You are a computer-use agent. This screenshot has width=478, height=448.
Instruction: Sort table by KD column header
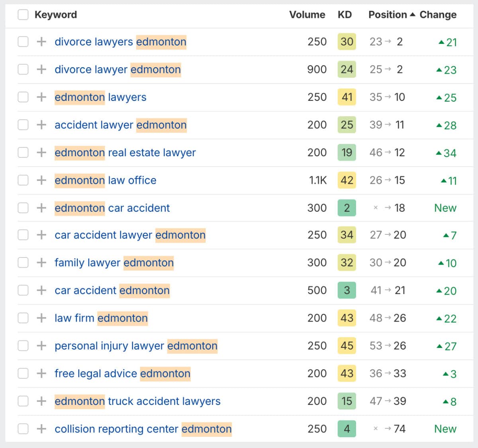pyautogui.click(x=345, y=15)
